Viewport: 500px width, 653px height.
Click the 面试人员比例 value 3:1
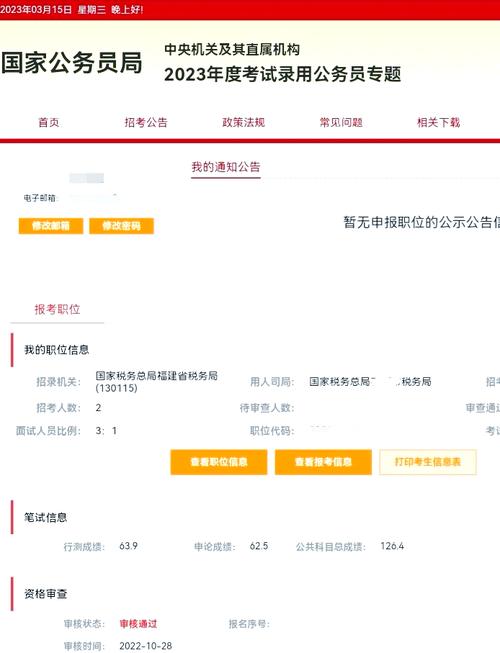[x=106, y=431]
